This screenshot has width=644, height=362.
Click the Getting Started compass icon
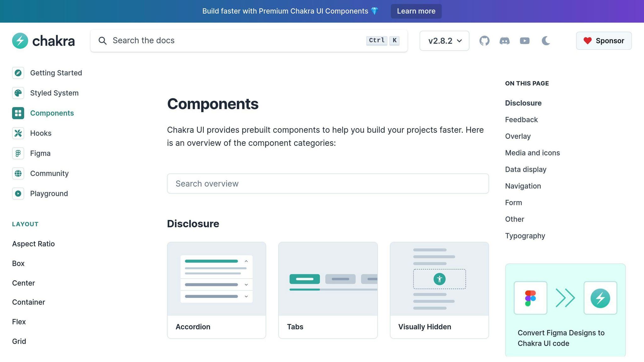click(18, 73)
